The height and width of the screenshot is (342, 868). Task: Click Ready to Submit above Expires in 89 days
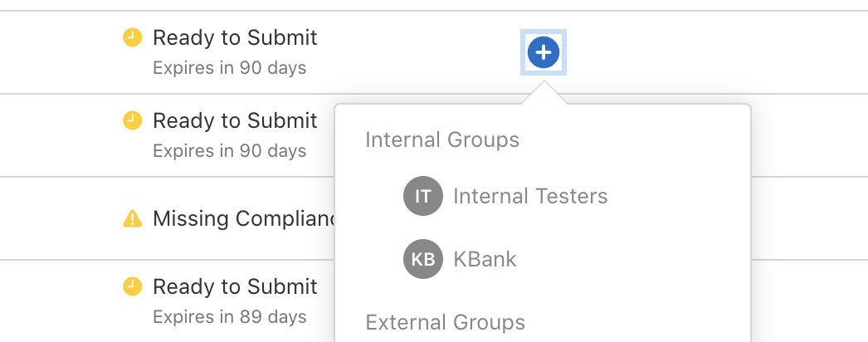click(236, 286)
